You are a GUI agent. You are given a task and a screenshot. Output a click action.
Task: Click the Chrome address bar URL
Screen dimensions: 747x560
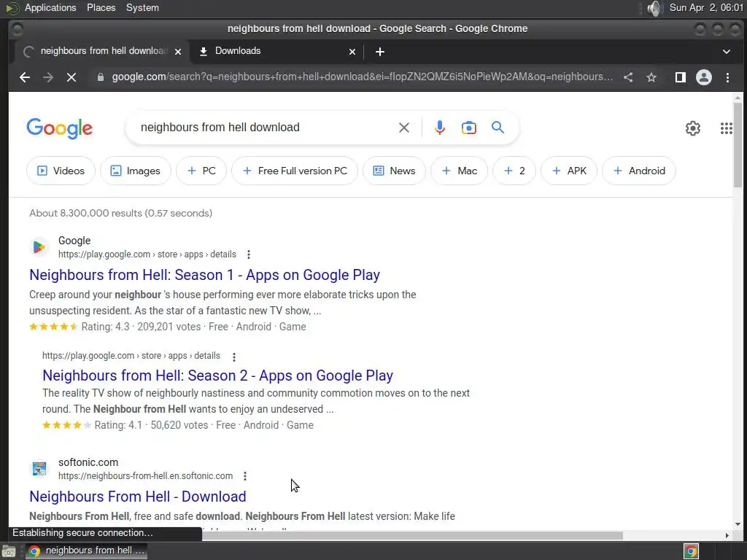point(362,77)
